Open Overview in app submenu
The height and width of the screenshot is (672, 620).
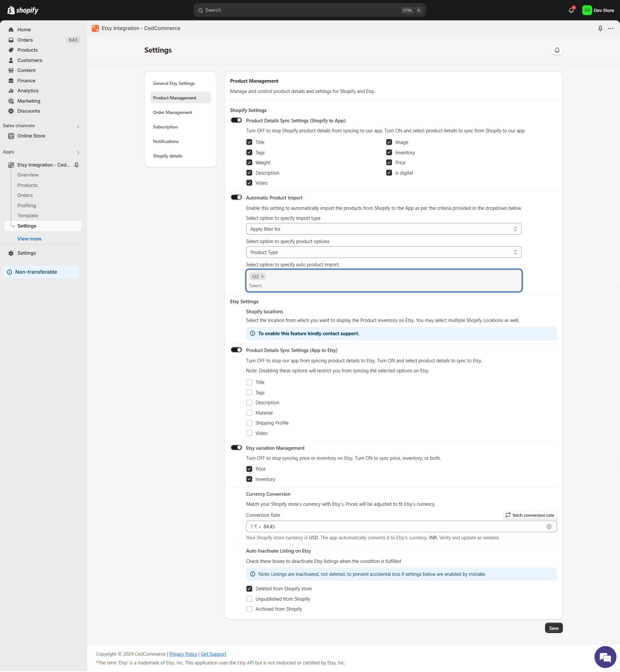pyautogui.click(x=28, y=175)
